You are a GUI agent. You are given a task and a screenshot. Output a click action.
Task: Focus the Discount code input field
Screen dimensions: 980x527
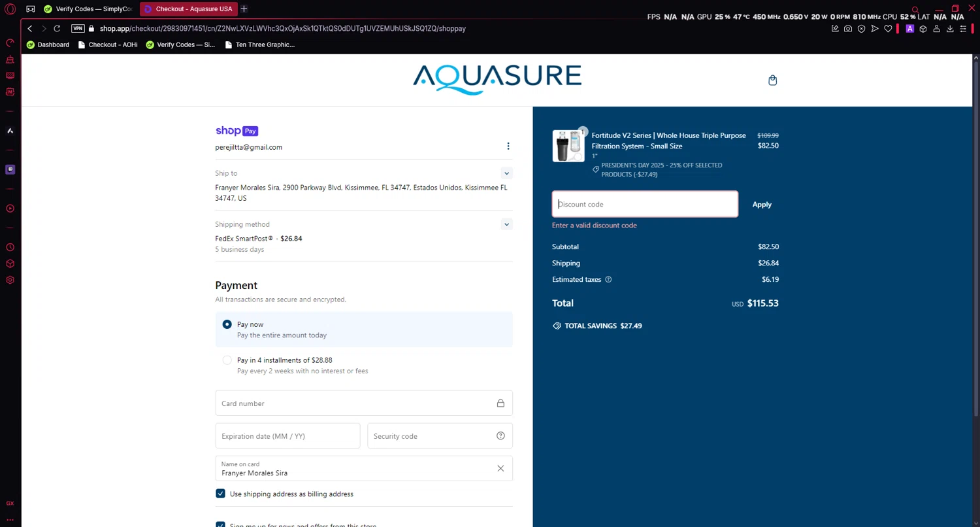pyautogui.click(x=645, y=204)
